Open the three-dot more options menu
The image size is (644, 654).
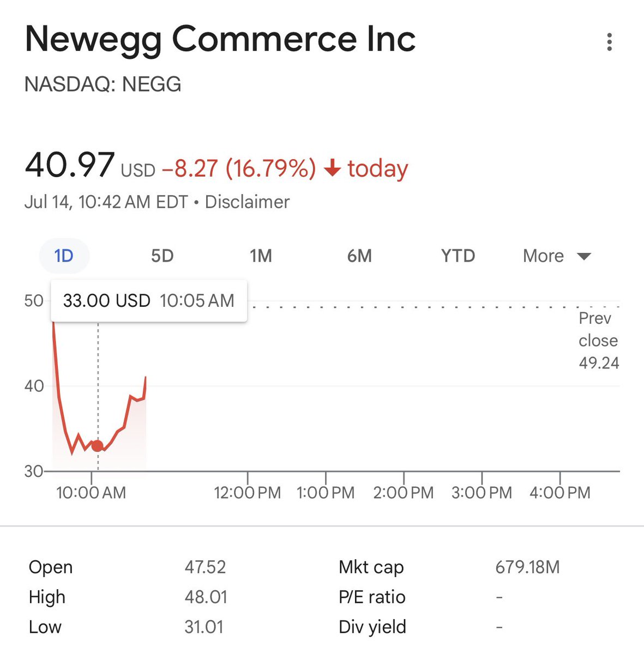coord(609,42)
